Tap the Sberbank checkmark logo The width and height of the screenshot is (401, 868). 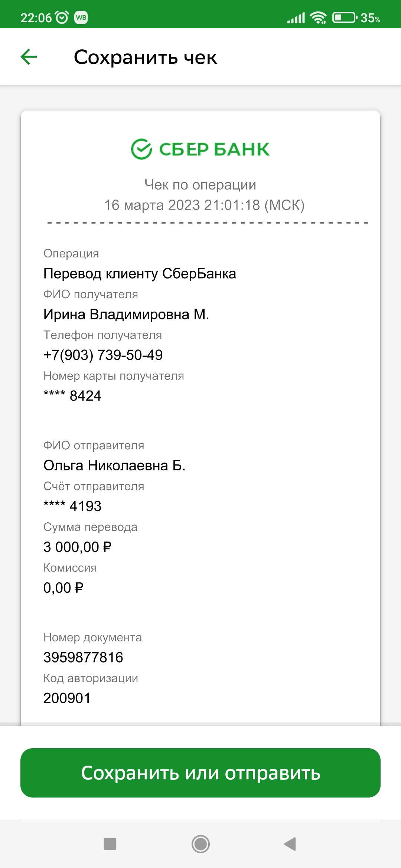point(141,149)
